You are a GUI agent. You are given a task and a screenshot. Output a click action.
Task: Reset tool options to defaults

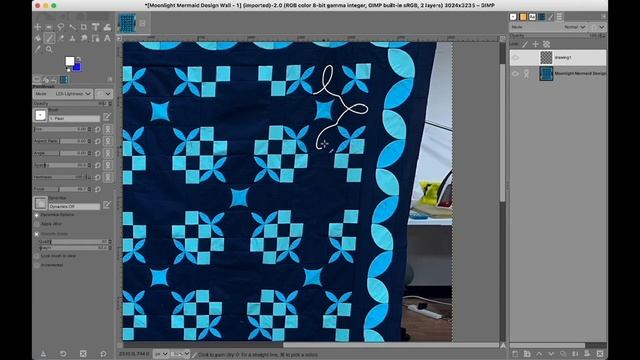103,353
